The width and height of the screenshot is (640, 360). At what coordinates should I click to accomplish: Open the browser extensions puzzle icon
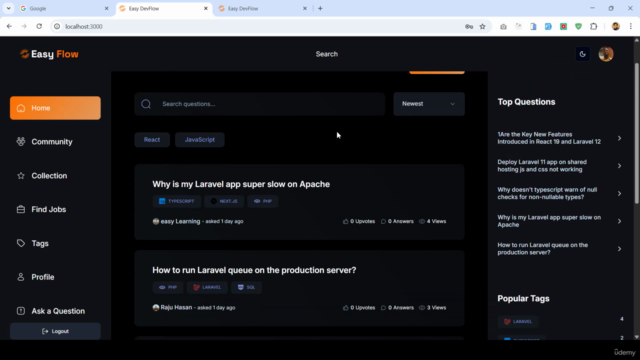coord(593,27)
